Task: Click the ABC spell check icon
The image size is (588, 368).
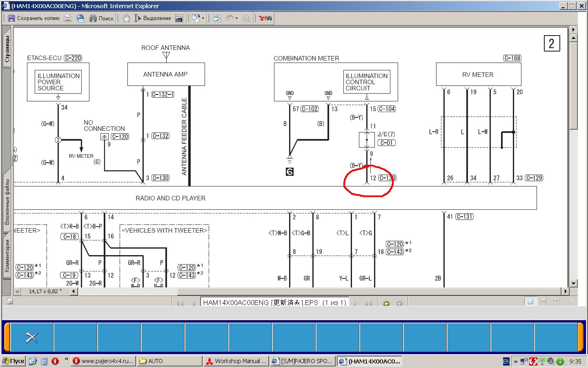Action: (x=217, y=18)
